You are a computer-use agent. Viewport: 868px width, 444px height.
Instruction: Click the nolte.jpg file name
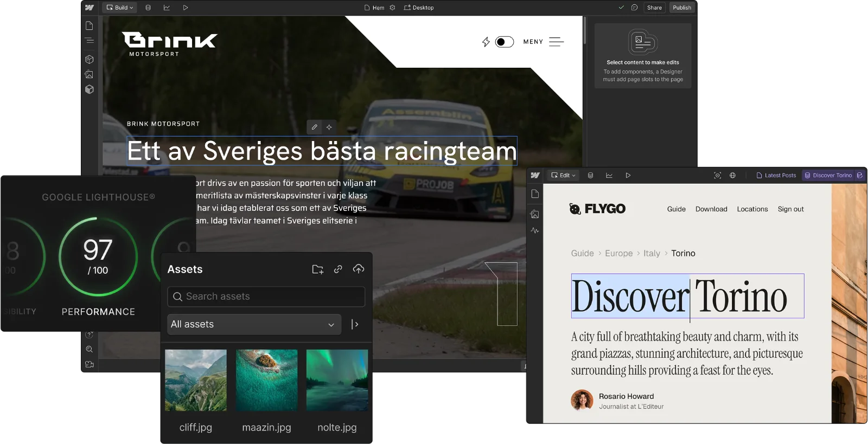point(337,427)
